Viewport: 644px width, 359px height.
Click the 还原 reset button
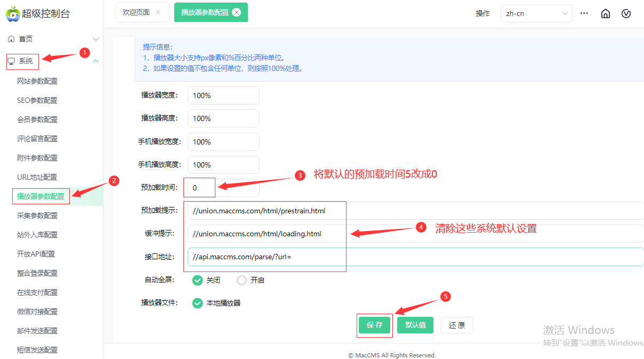pos(456,325)
